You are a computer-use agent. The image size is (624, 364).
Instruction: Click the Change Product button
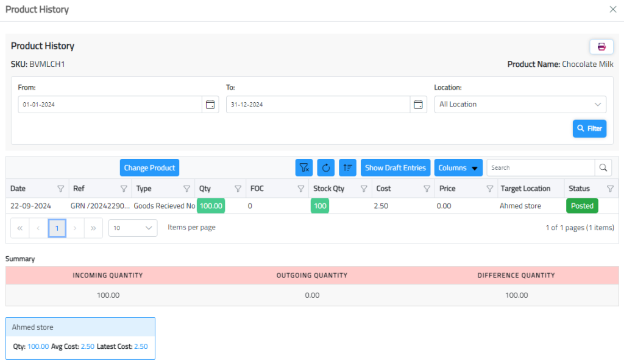(149, 168)
